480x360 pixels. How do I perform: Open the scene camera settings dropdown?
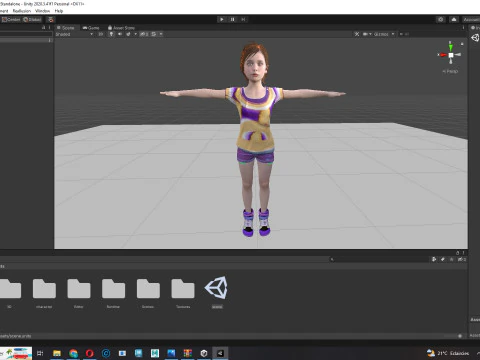367,34
